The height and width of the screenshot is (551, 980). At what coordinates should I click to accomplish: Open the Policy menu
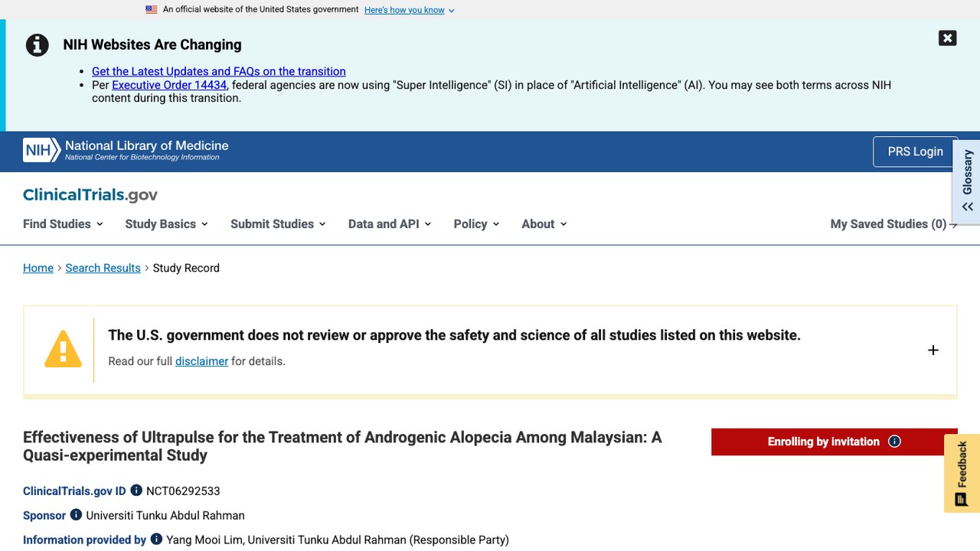tap(476, 223)
